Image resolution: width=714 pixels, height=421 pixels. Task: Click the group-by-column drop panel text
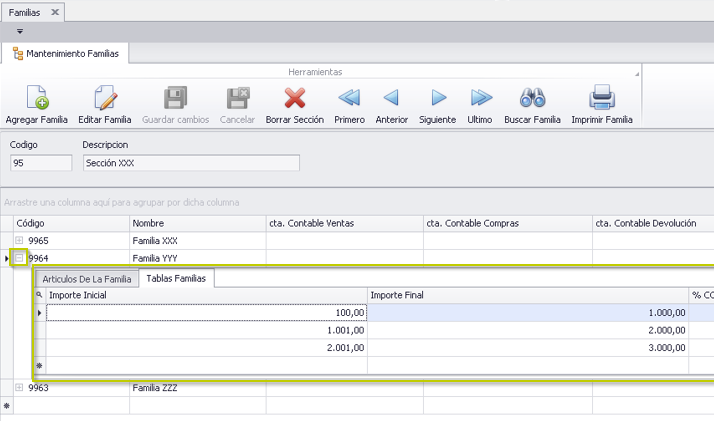tap(122, 202)
